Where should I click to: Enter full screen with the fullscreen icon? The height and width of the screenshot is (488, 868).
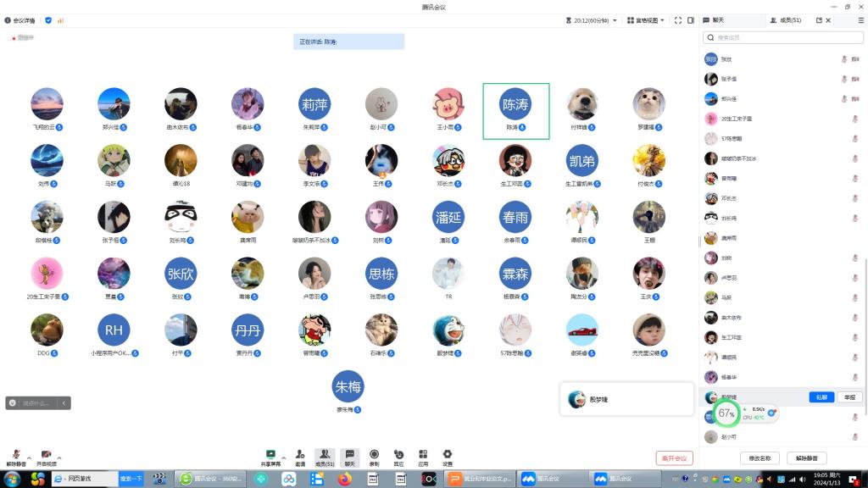click(677, 20)
